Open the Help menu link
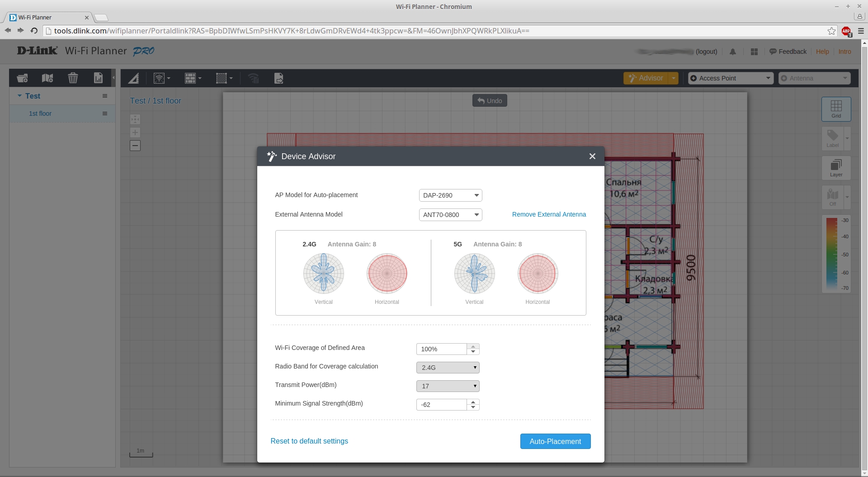 [822, 52]
